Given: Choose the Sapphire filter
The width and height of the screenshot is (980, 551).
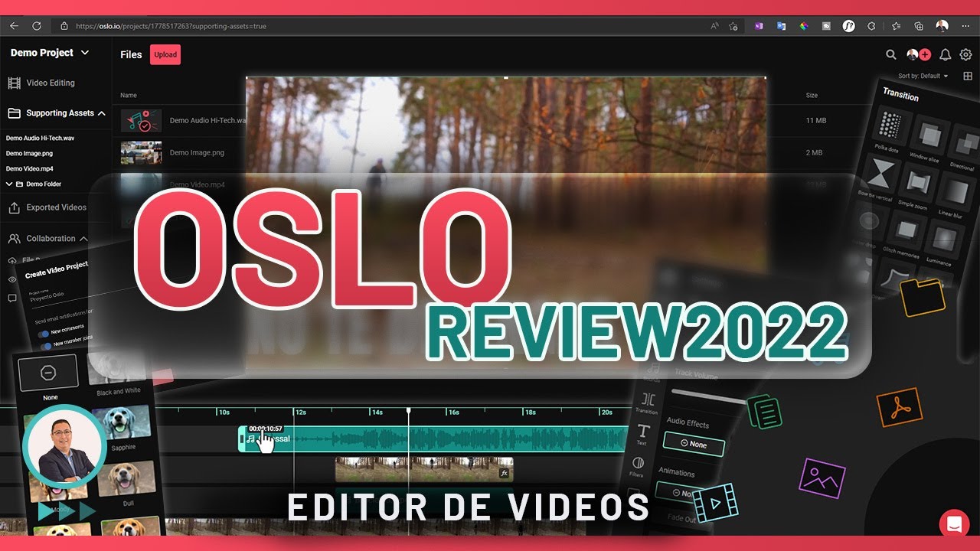Looking at the screenshot, I should pos(122,424).
